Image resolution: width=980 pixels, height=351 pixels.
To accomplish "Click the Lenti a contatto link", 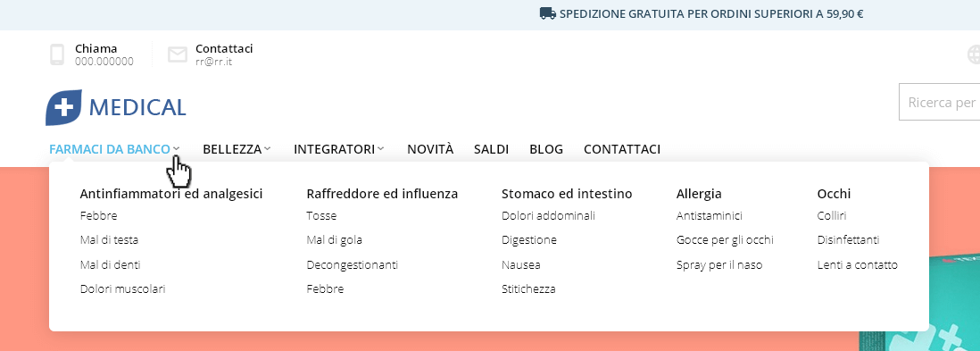I will 858,264.
